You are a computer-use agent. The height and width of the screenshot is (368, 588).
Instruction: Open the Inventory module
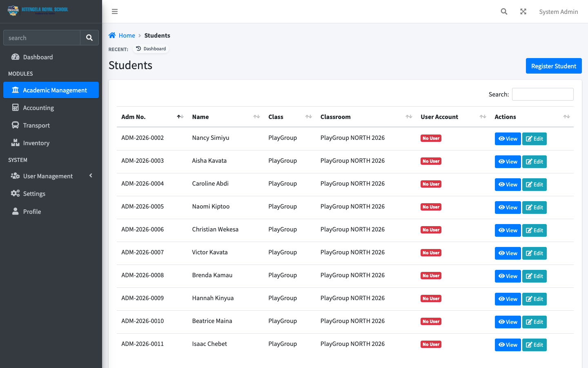[x=51, y=143]
